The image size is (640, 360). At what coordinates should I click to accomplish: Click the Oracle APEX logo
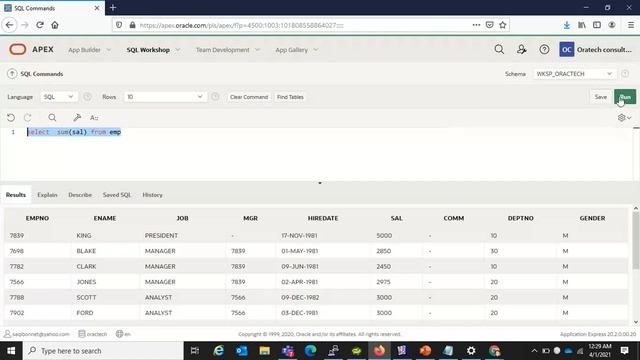coord(31,49)
